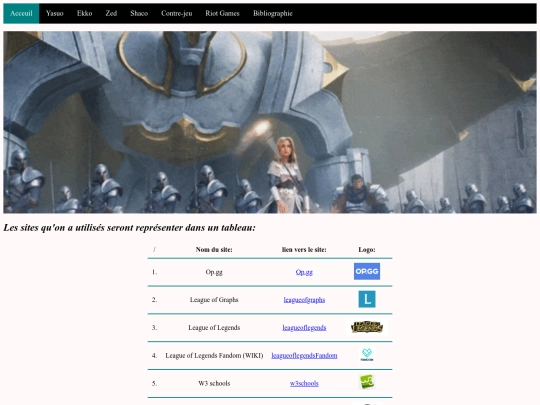Select 'League of Legends Fandom (WIKI)' cell

pos(214,355)
